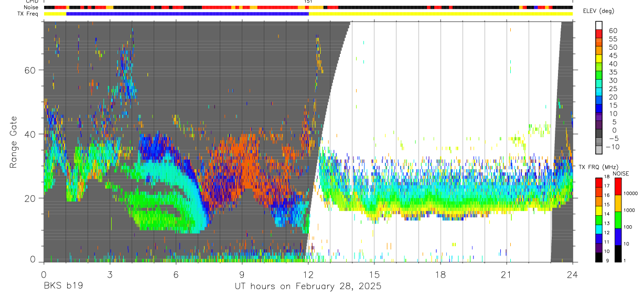
Task: Click the '100' value on NOISE scale
Action: (628, 227)
